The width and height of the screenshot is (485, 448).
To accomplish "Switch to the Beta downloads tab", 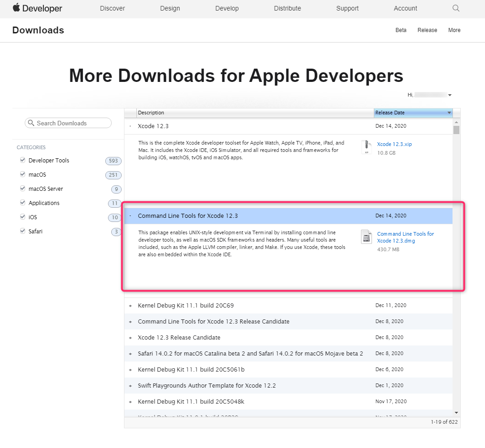I will tap(401, 30).
